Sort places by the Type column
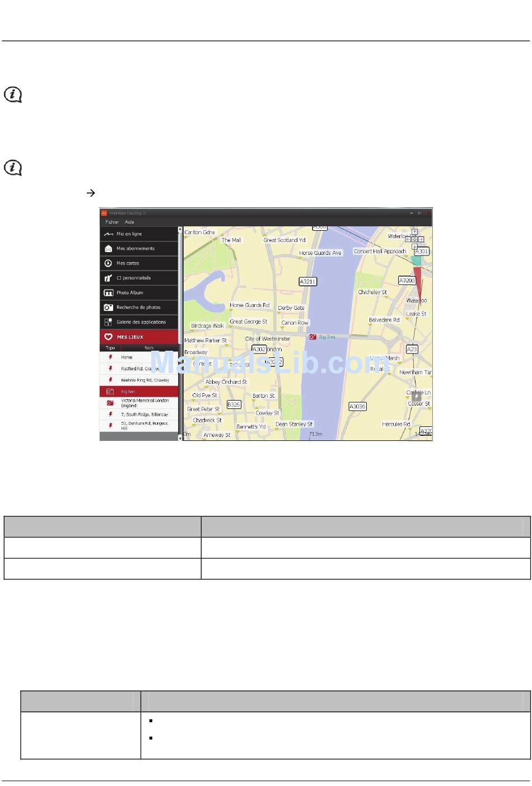The height and width of the screenshot is (786, 532). coord(110,348)
